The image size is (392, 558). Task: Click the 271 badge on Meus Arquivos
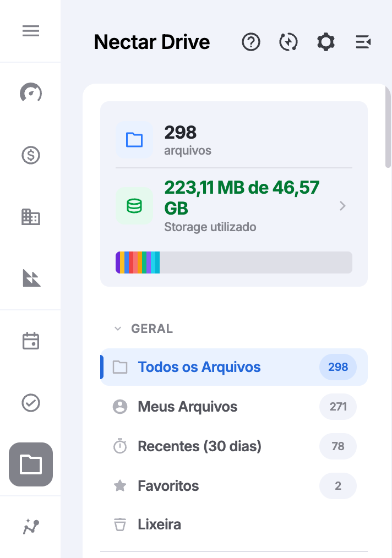click(338, 407)
